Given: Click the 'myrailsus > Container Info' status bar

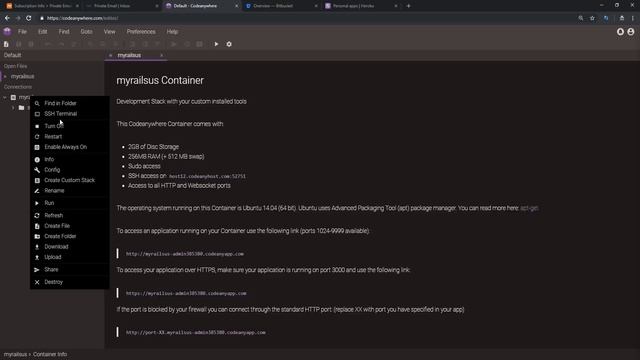Looking at the screenshot, I should point(35,354).
